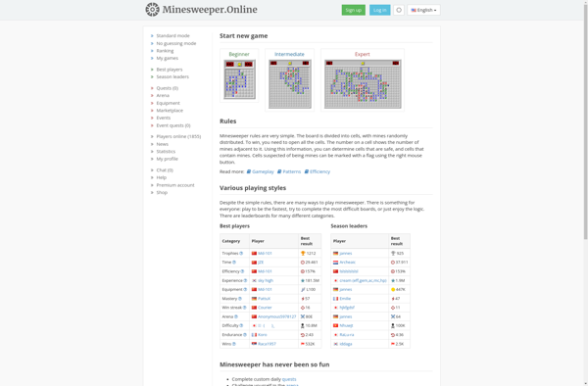588x386 pixels.
Task: Click the help icon next to Endurance
Action: coord(245,335)
